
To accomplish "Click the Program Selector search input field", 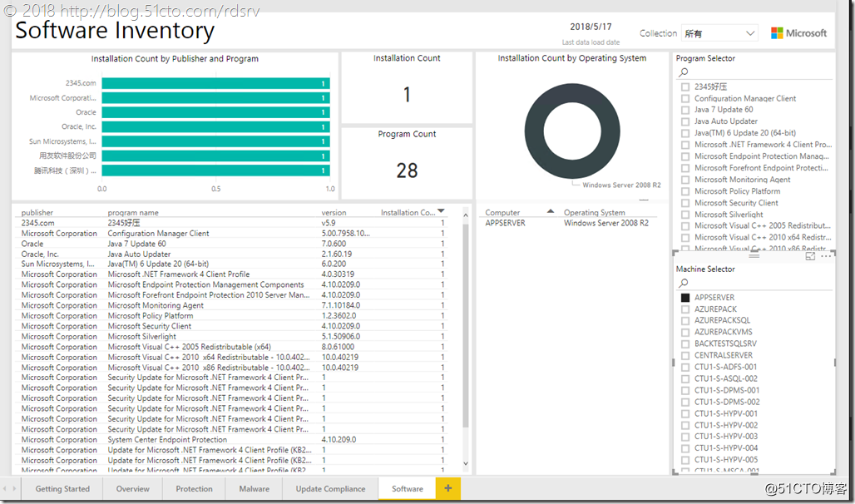I will click(x=754, y=72).
